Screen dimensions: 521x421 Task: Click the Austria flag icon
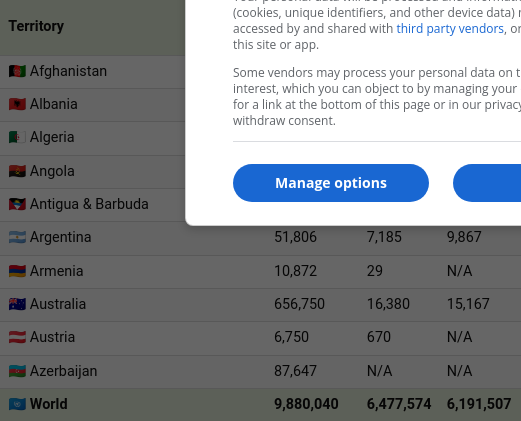click(x=17, y=337)
